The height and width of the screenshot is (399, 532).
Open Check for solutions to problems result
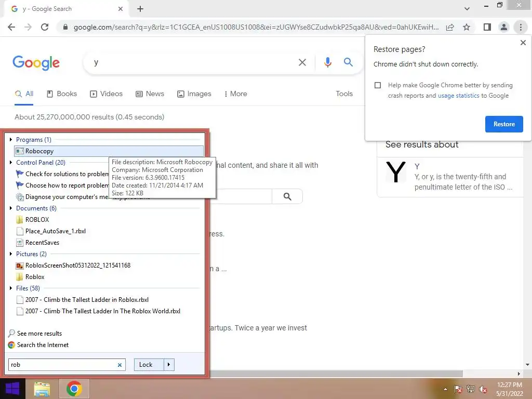coord(62,174)
